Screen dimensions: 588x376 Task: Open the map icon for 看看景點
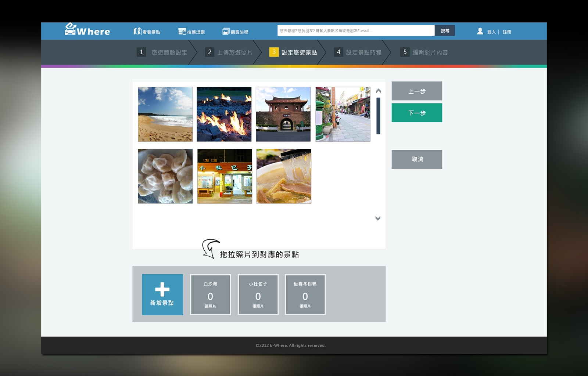137,31
